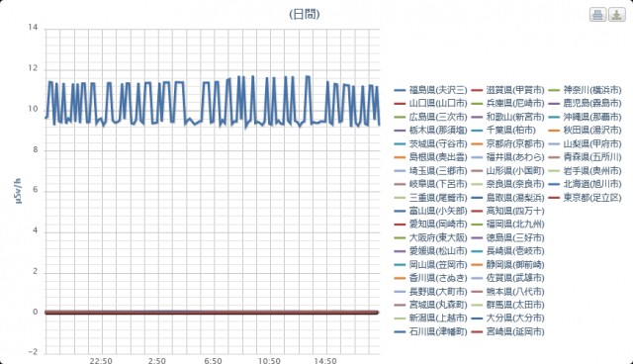The height and width of the screenshot is (364, 633).
Task: Hide the 東京都(足立区) series
Action: (x=585, y=198)
